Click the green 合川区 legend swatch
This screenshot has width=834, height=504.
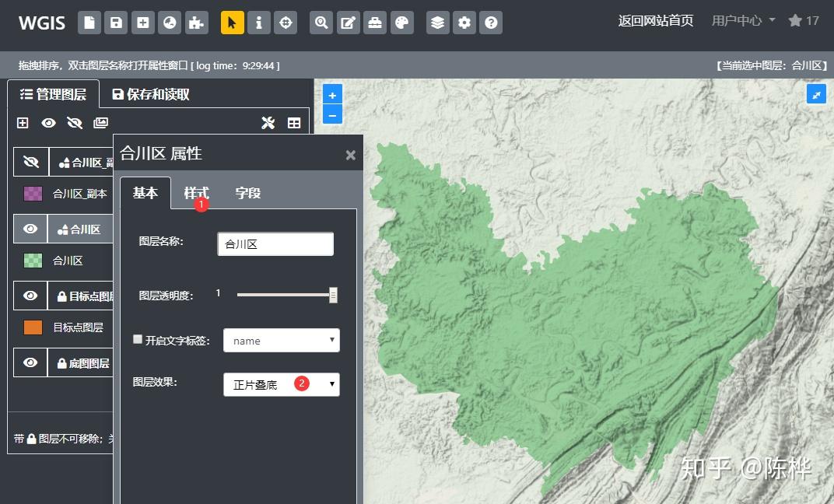[33, 261]
